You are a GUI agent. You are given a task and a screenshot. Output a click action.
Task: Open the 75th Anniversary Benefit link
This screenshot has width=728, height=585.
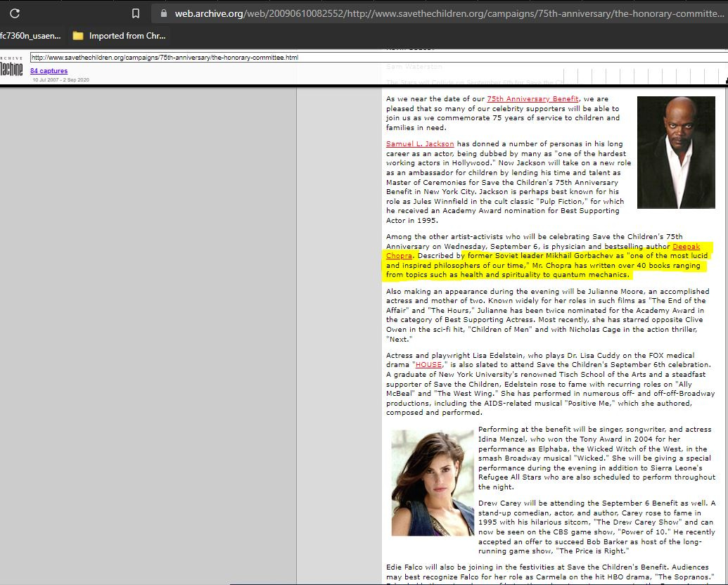(532, 99)
